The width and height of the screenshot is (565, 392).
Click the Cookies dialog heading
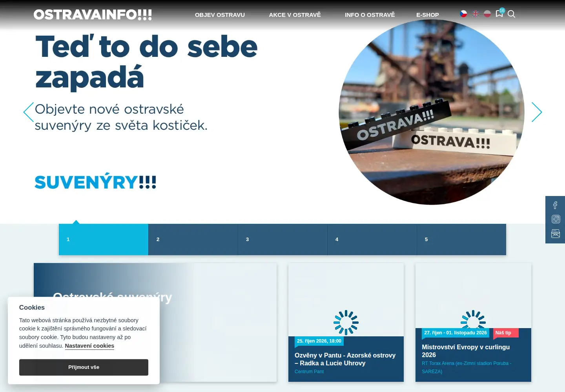32,308
